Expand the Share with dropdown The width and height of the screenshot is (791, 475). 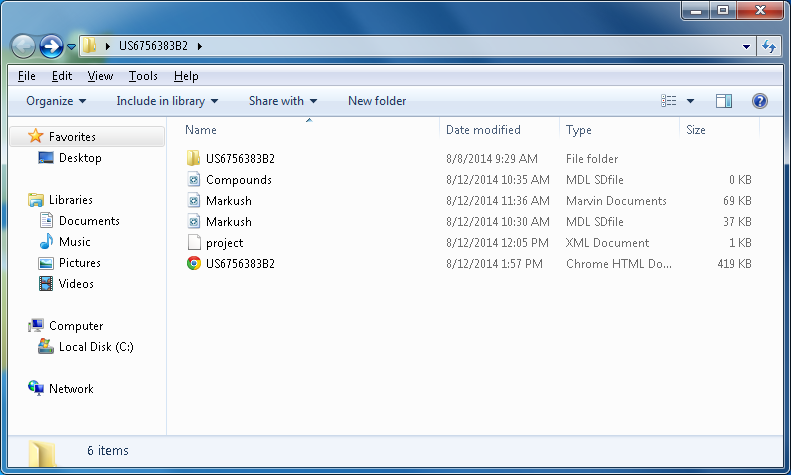[282, 101]
